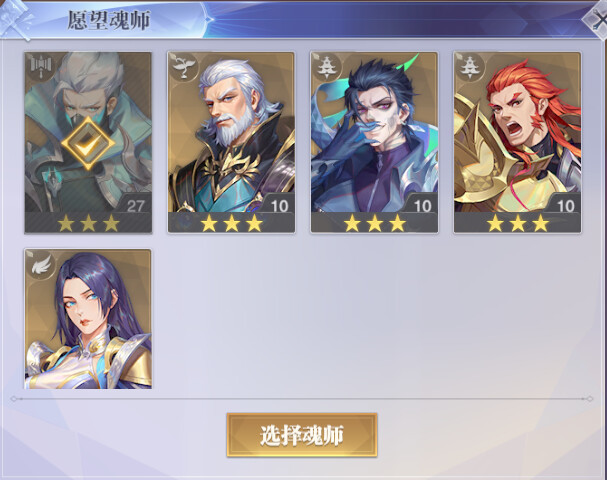Image resolution: width=607 pixels, height=480 pixels.
Task: Select the white-bearded elder hero card
Action: coord(231,142)
